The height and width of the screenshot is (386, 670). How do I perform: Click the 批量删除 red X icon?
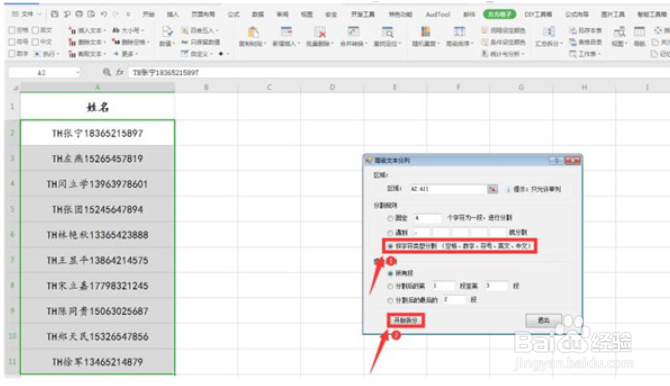coord(320,32)
